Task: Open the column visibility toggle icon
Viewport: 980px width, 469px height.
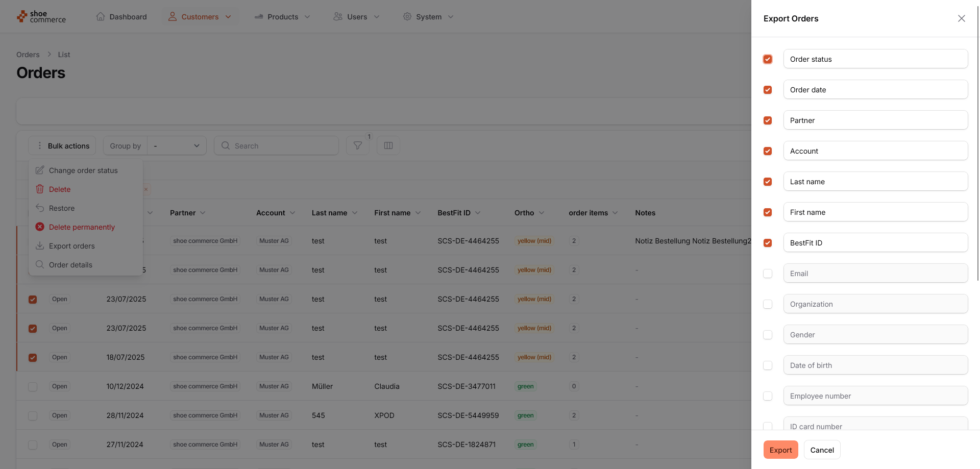Action: (x=388, y=145)
